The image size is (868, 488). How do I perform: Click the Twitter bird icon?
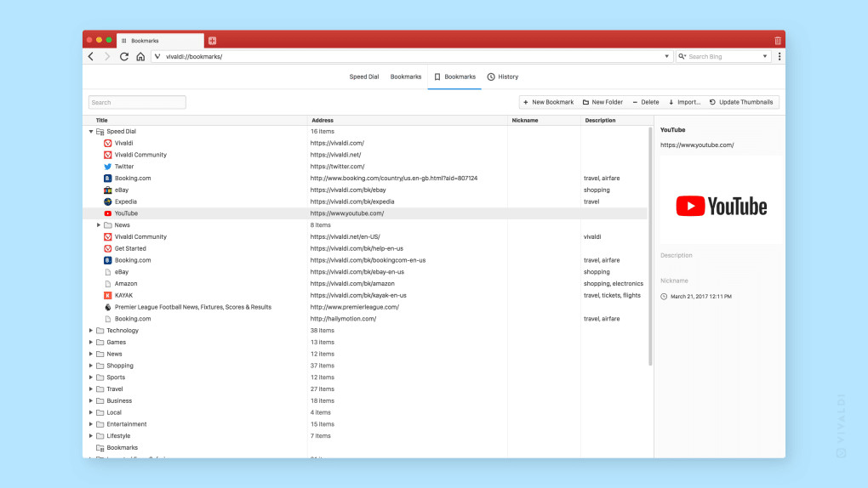[108, 166]
